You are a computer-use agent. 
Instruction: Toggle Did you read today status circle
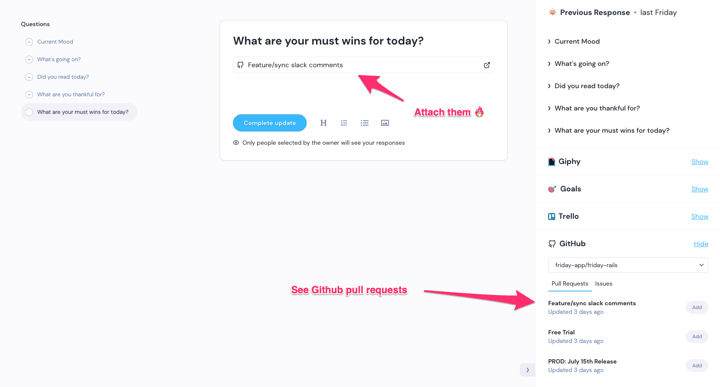(29, 77)
